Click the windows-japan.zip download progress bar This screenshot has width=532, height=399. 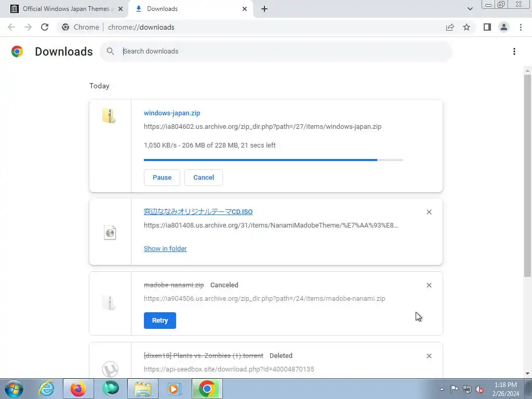(x=273, y=160)
